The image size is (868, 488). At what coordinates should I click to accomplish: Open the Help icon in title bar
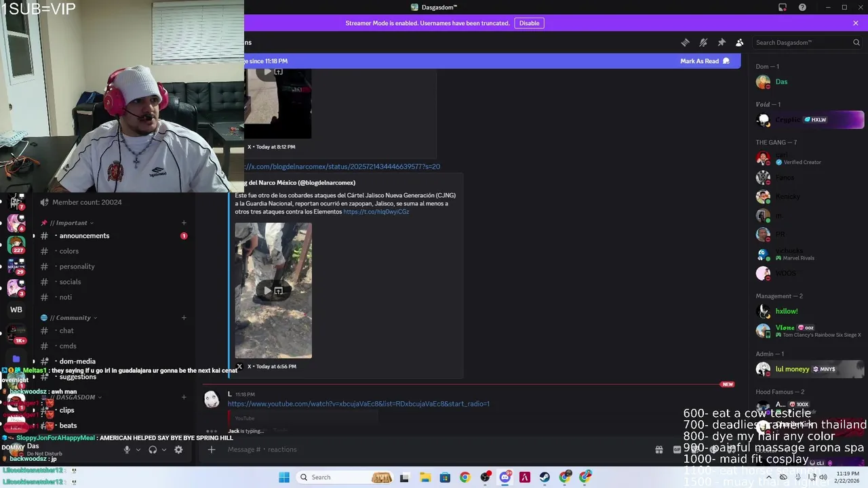(x=802, y=7)
